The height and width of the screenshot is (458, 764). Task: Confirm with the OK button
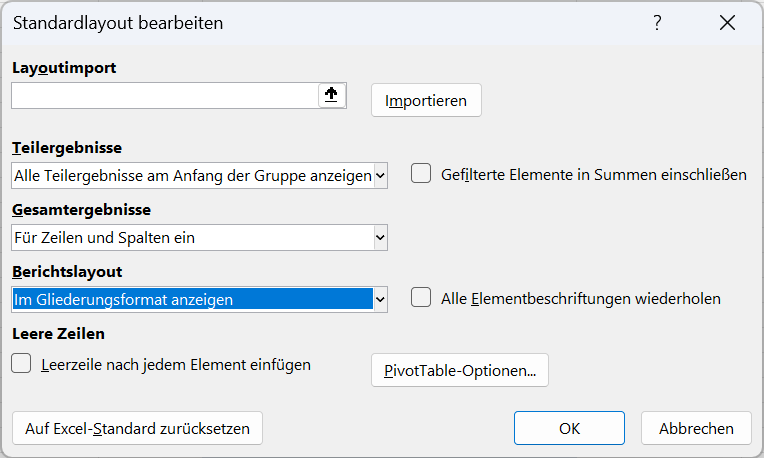click(569, 428)
